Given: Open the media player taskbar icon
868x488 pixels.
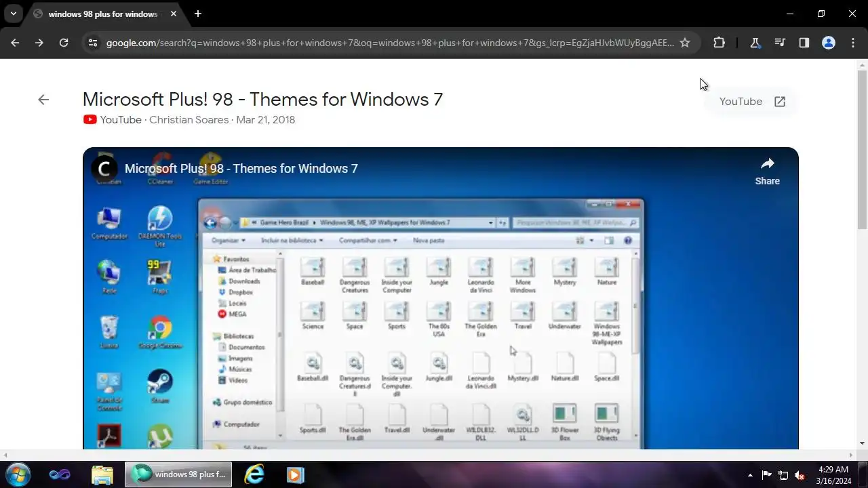Looking at the screenshot, I should tap(295, 474).
